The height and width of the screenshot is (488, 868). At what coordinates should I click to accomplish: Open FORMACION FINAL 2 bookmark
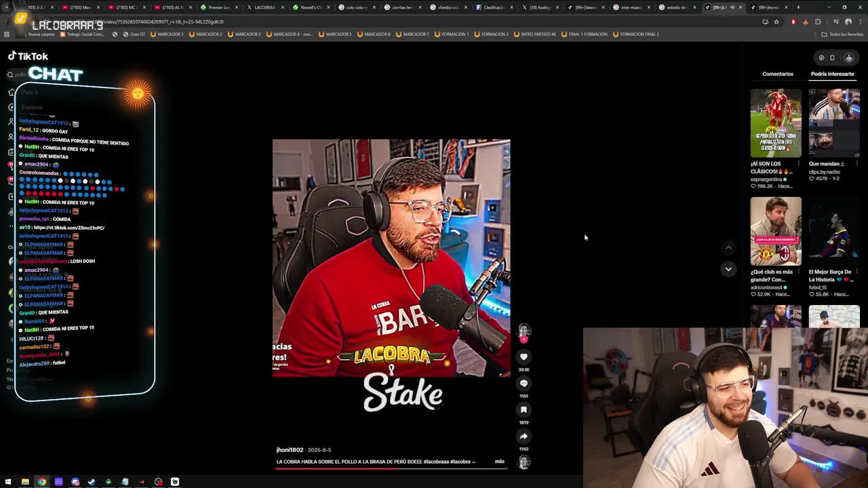(x=635, y=34)
